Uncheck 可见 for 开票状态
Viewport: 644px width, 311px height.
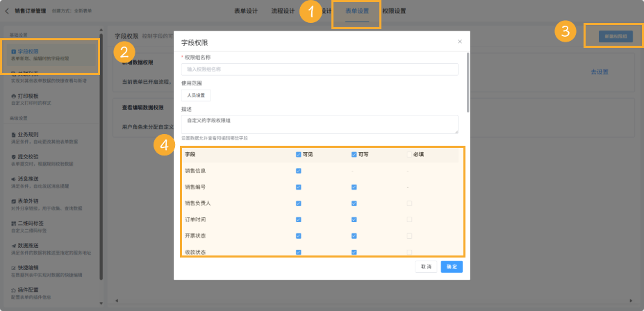click(x=299, y=236)
